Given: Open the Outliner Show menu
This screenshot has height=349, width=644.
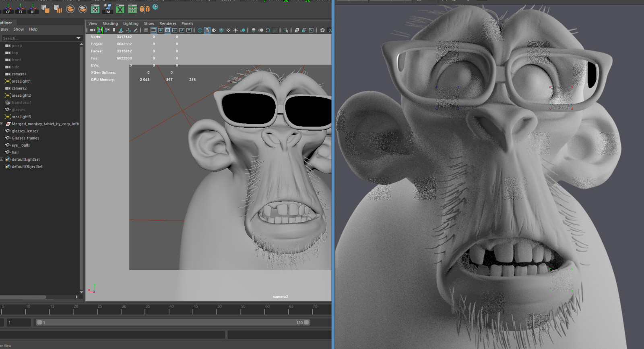Looking at the screenshot, I should pos(19,29).
